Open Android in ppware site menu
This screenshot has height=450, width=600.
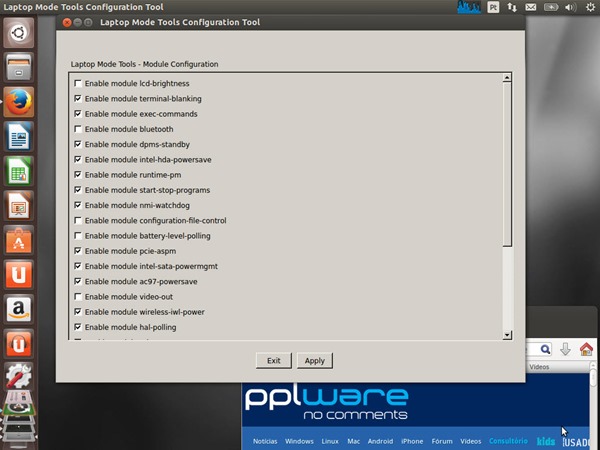380,441
